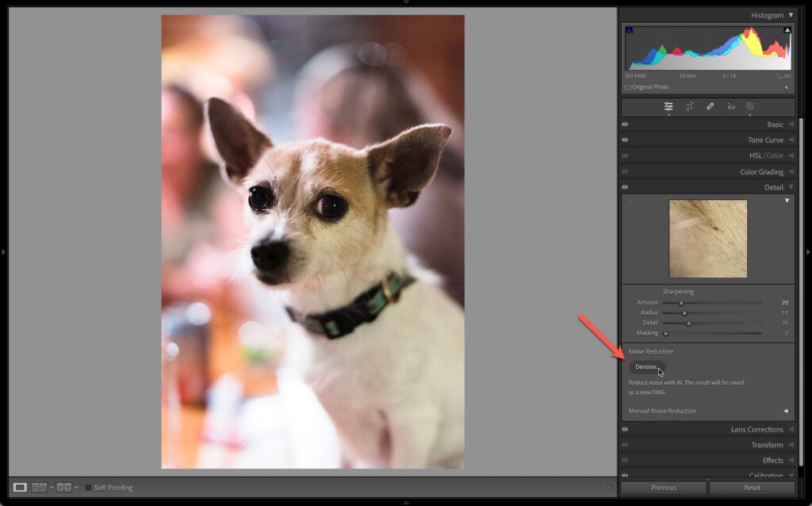Hide Basic panel adjustments with eye icon
This screenshot has height=506, width=812.
tap(625, 125)
